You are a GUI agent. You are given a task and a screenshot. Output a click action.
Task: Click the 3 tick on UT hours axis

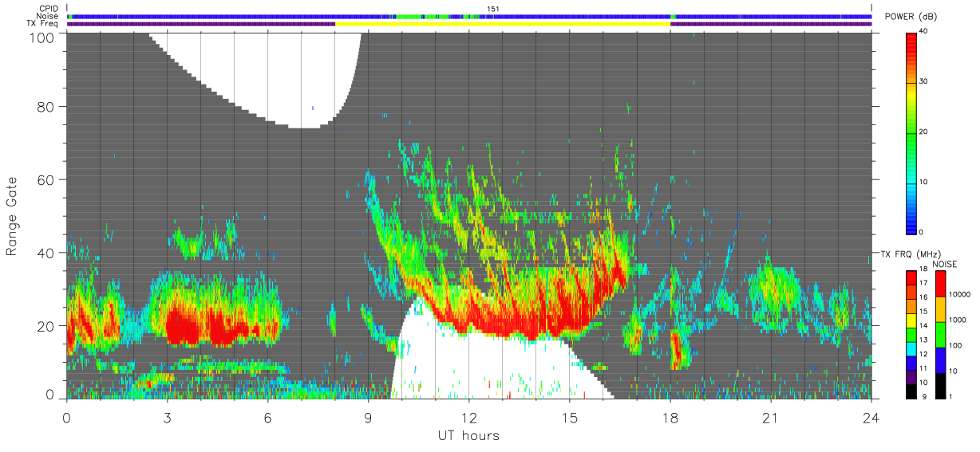point(168,417)
